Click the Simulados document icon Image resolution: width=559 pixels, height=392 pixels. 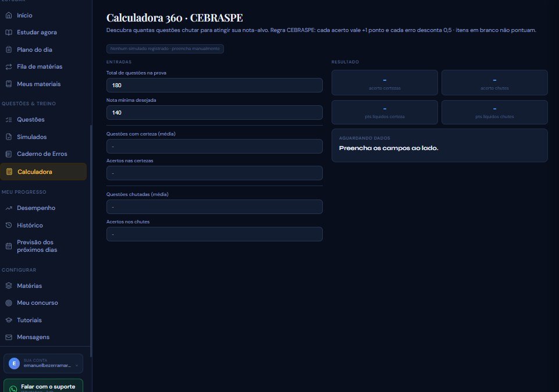click(x=9, y=137)
